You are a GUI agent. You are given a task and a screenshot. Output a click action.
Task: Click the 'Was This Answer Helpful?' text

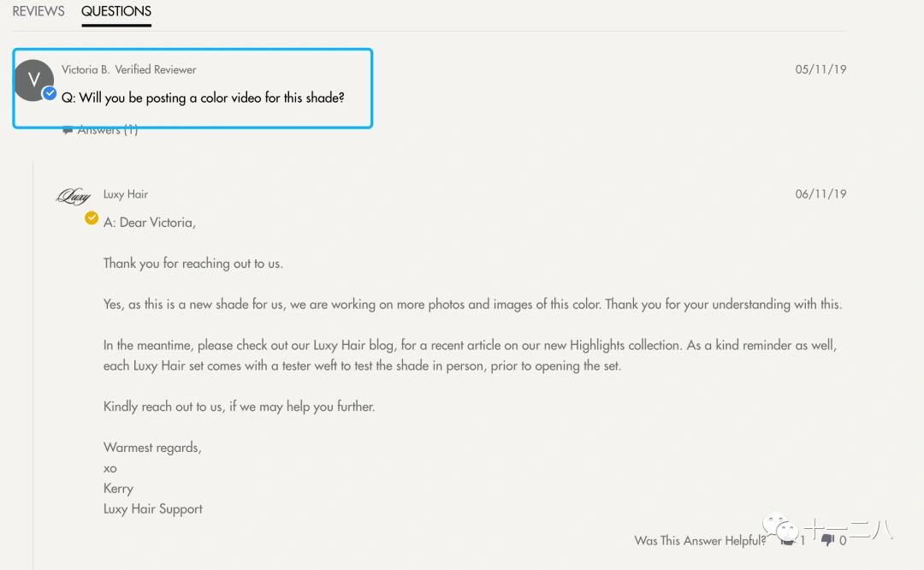[700, 541]
